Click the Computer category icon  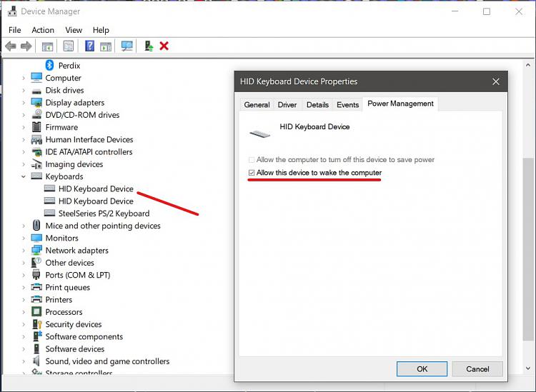(x=36, y=78)
